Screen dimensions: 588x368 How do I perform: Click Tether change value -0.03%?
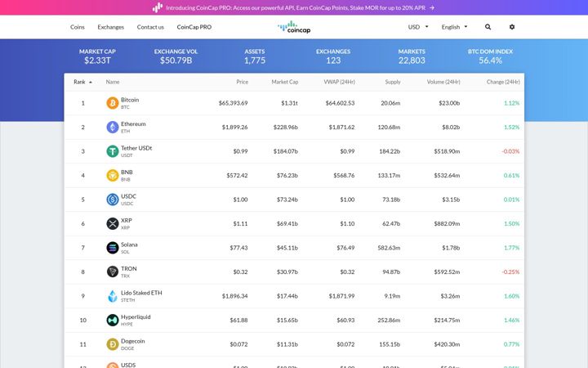click(x=510, y=151)
